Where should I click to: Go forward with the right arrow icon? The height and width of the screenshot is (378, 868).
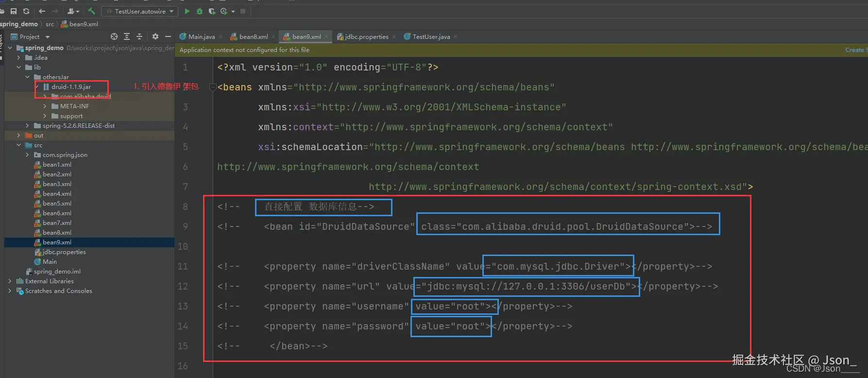coord(55,11)
